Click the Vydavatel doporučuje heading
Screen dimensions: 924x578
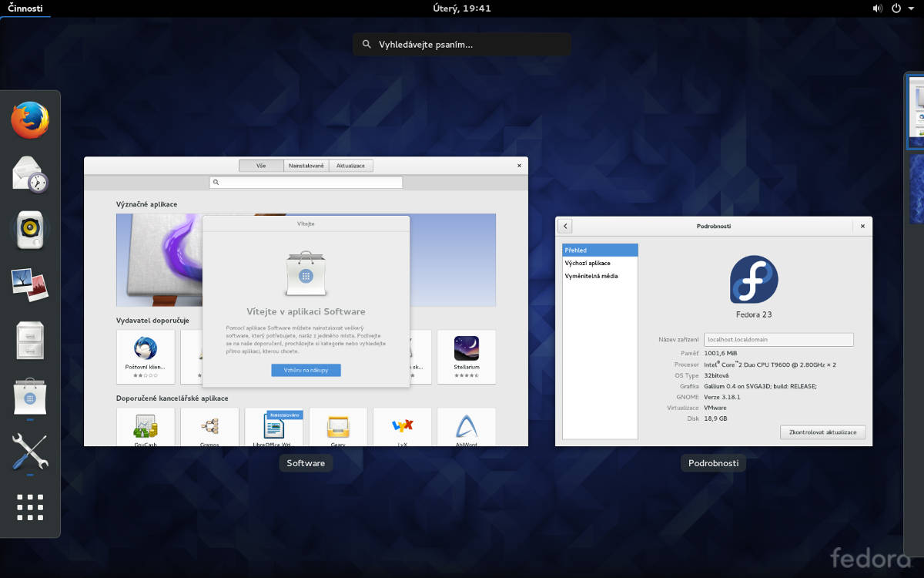tap(152, 320)
